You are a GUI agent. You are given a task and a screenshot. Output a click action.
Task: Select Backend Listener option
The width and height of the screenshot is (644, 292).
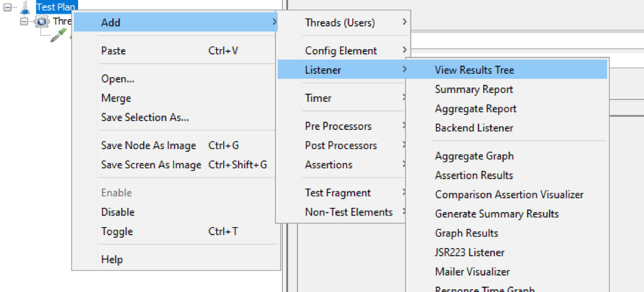pyautogui.click(x=474, y=128)
